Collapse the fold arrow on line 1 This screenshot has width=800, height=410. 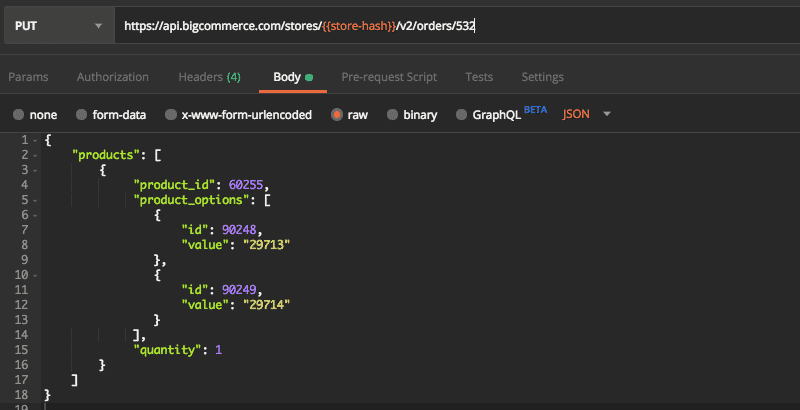click(x=35, y=140)
